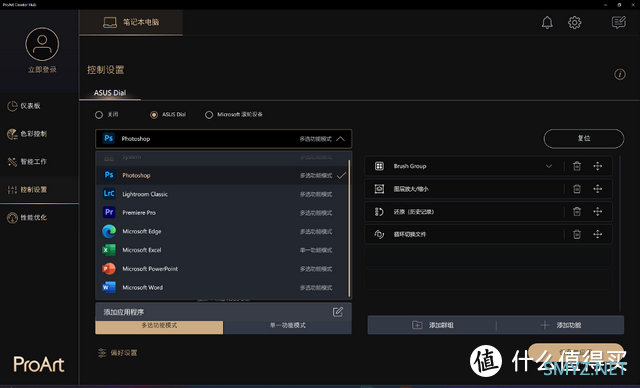Viewport: 640px width, 388px height.
Task: Click the Brush Group grid icon
Action: point(379,166)
